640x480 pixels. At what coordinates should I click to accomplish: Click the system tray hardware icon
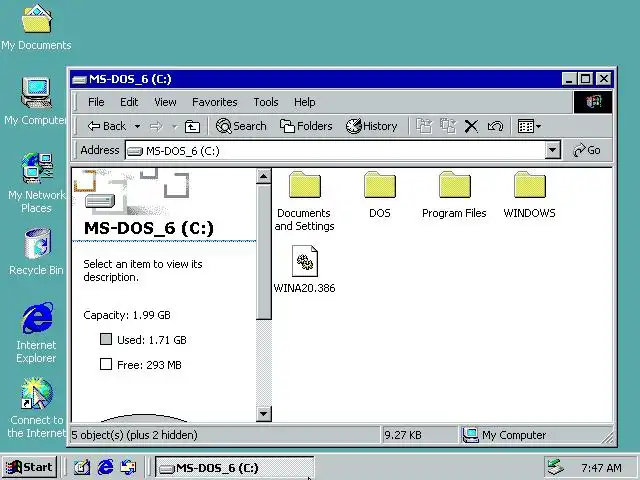coord(556,468)
